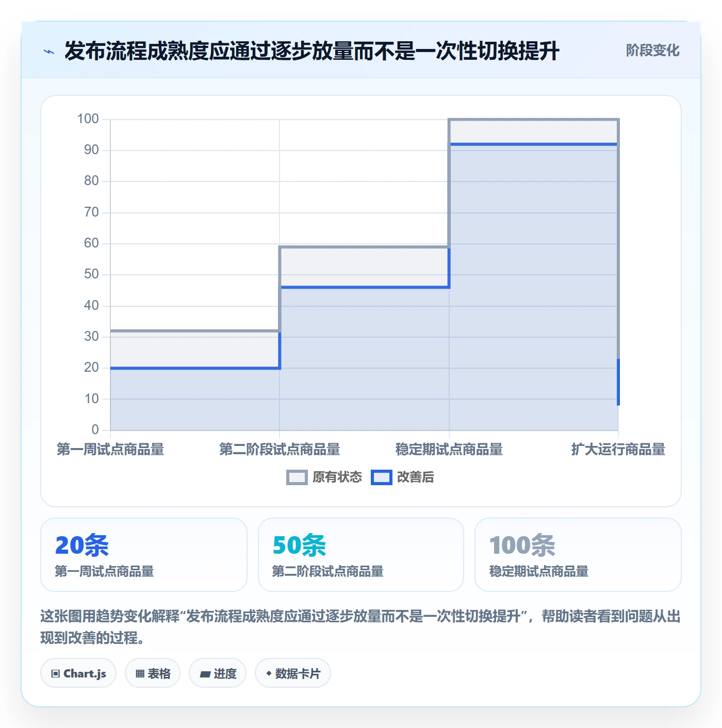Click the 阶段变化 label in header
Image resolution: width=722 pixels, height=728 pixels.
pos(652,51)
